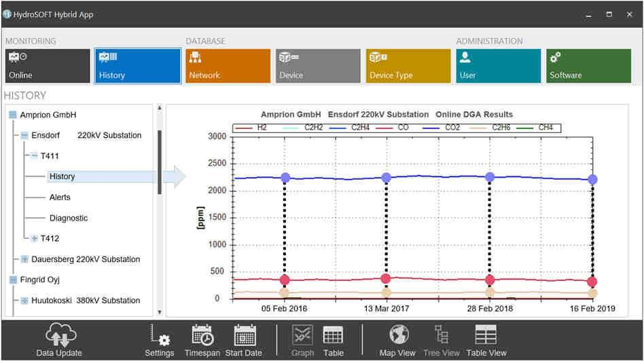The width and height of the screenshot is (644, 361).
Task: Click CO2 data point at 05 Feb 2016
Action: 285,178
